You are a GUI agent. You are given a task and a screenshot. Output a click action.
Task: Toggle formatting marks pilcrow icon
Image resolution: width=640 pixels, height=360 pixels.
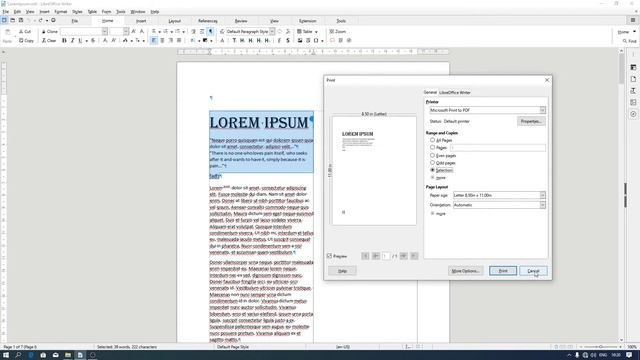pos(211,31)
